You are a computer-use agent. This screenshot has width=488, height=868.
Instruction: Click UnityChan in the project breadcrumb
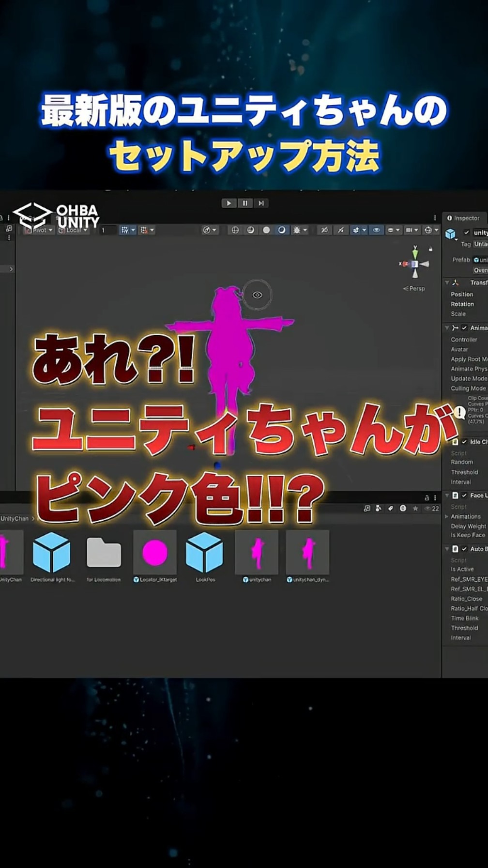coord(15,518)
